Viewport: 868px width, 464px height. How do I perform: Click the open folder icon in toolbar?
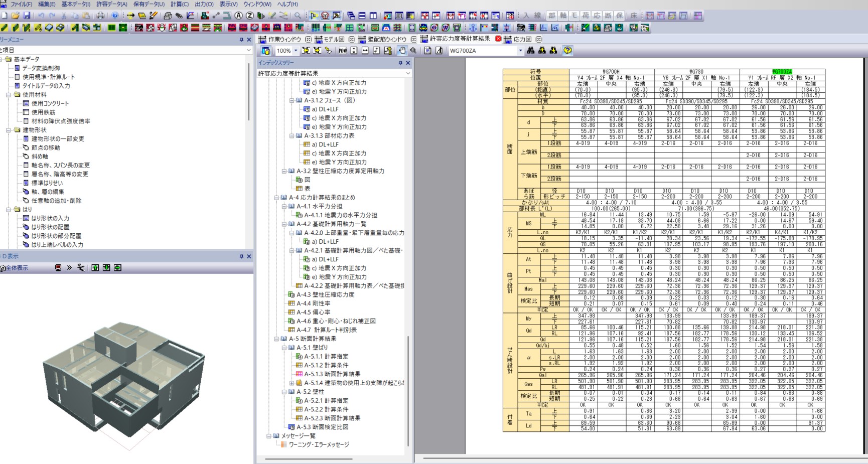click(15, 16)
